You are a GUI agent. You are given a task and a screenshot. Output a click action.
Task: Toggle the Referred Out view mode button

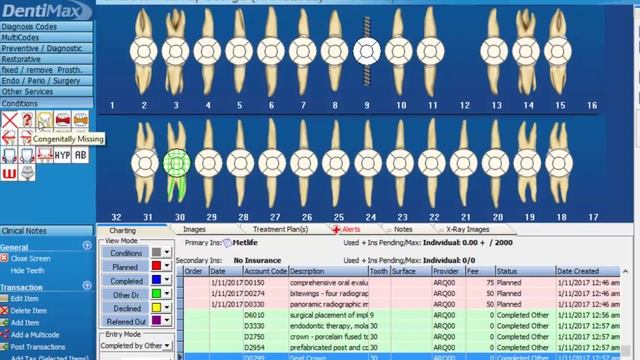(125, 322)
